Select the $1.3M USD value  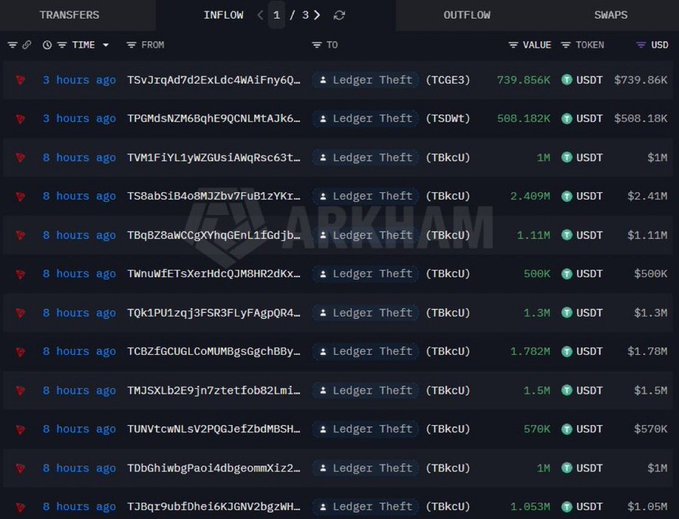(650, 313)
